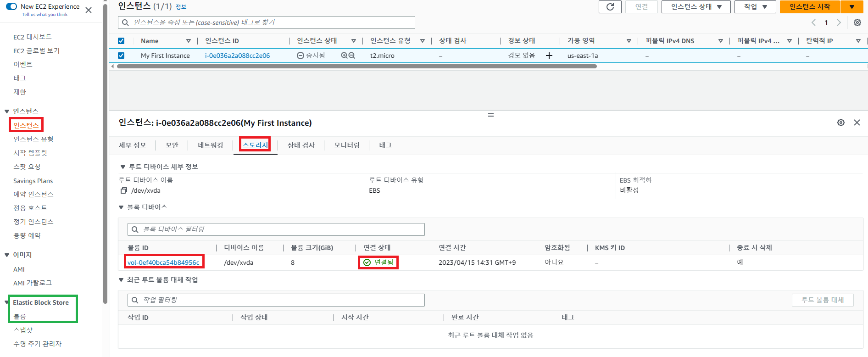The height and width of the screenshot is (357, 868).
Task: Sort by 인스턴스 유형 column arrow
Action: click(422, 41)
